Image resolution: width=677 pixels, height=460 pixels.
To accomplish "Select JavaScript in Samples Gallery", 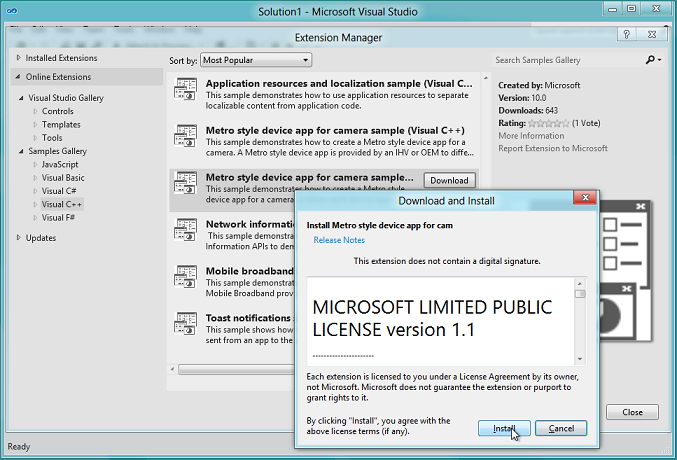I will [x=60, y=164].
